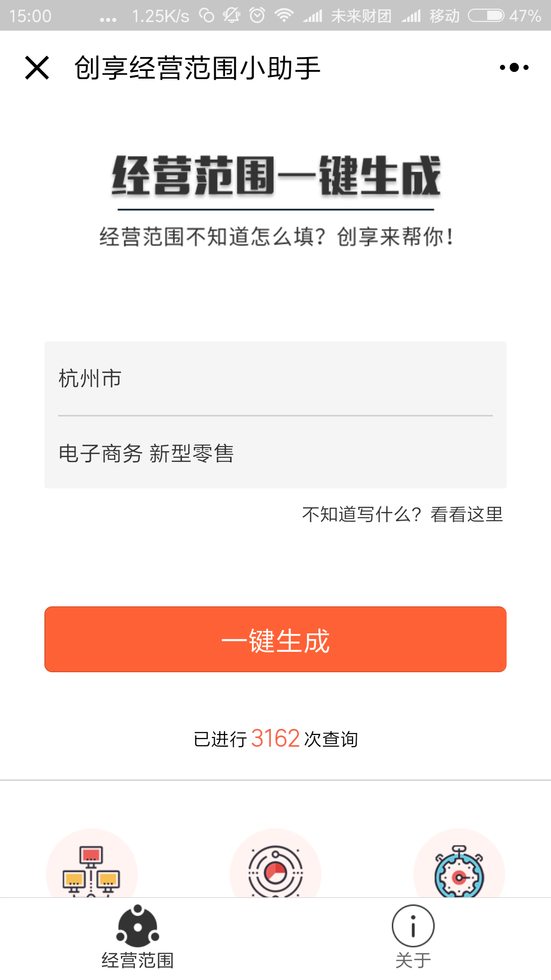The height and width of the screenshot is (980, 551).
Task: Select the 杭州市 city field
Action: pos(275,379)
